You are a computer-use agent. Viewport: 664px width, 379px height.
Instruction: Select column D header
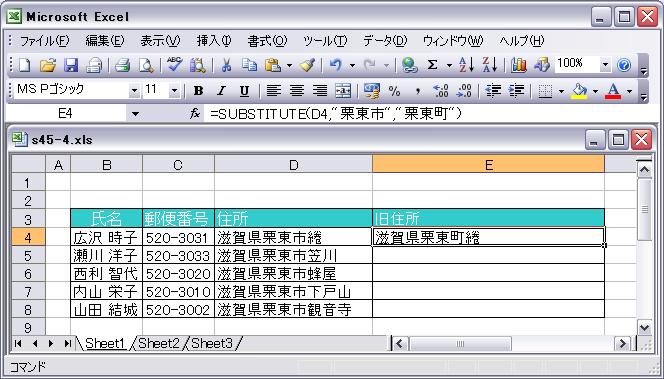pos(293,164)
